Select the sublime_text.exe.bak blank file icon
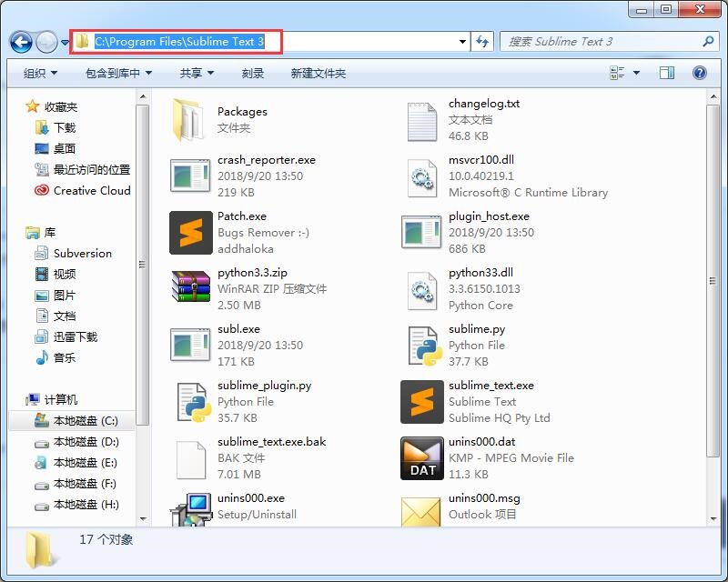The image size is (728, 582). [191, 459]
